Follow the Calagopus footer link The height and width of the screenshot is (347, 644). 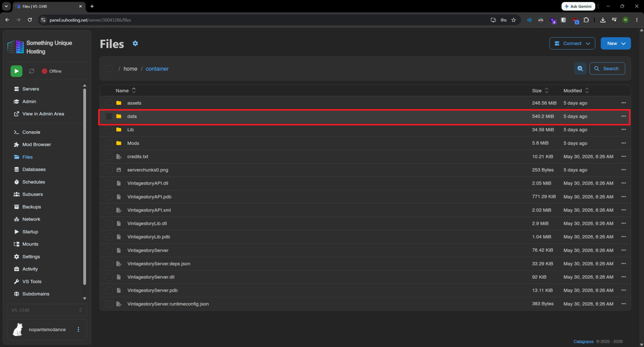(x=583, y=342)
